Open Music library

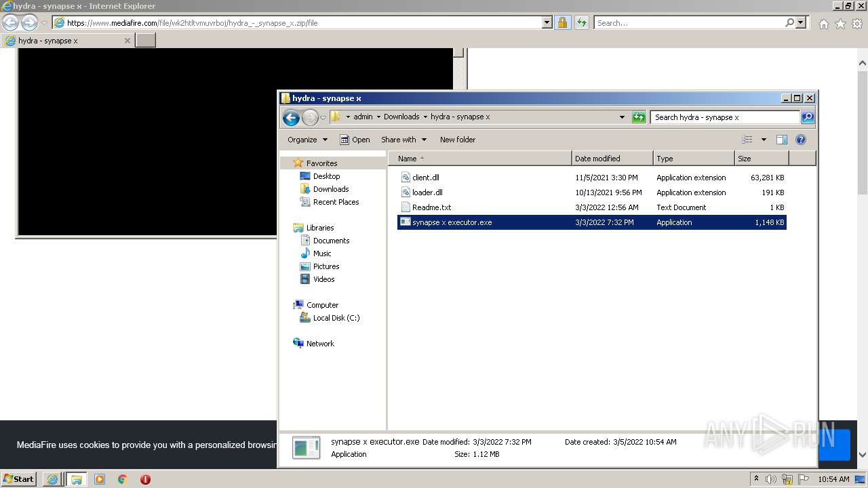(322, 253)
